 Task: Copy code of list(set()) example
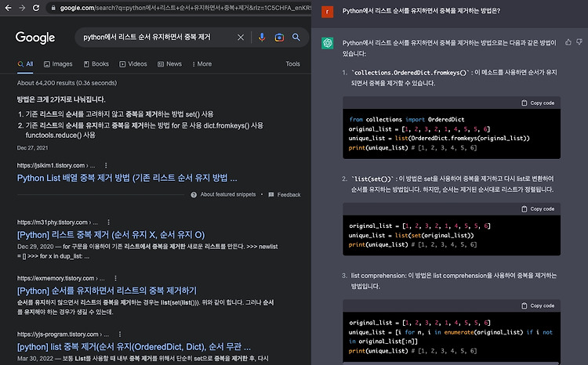(538, 208)
